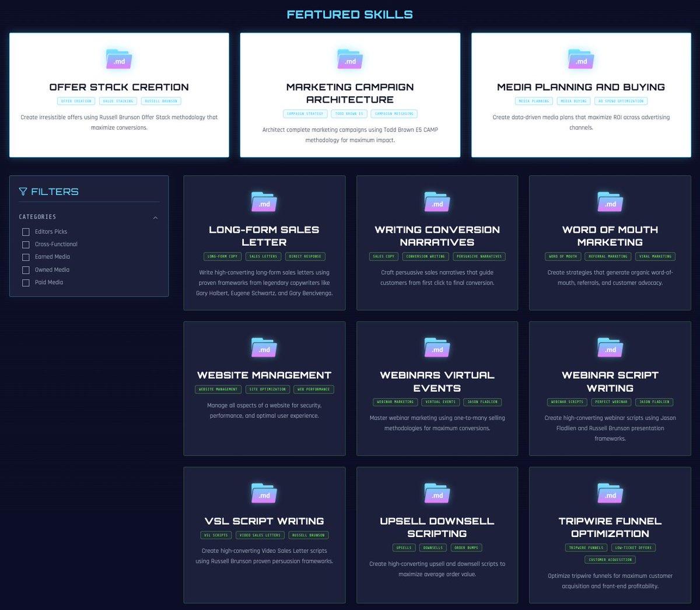Viewport: 700px width, 610px height.
Task: Click the Webinar Marketing tag
Action: (x=395, y=402)
